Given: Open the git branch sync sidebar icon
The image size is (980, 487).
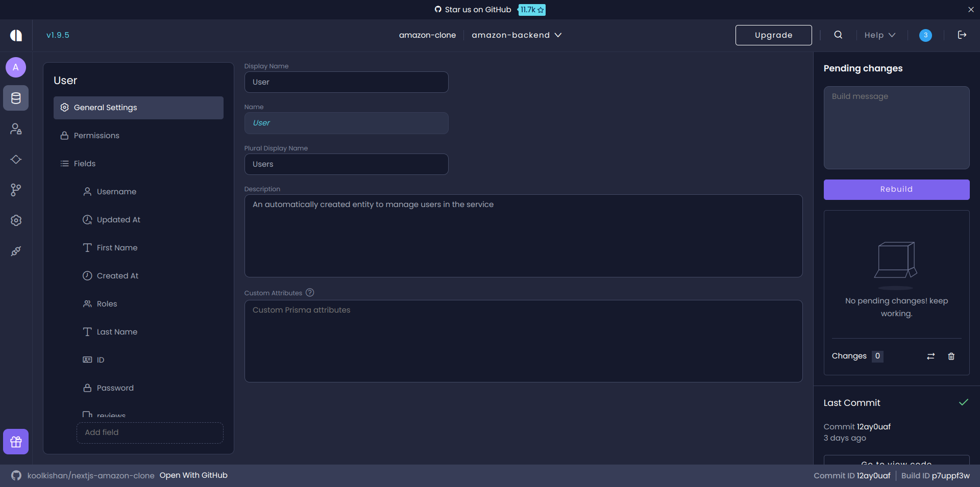Looking at the screenshot, I should tap(16, 190).
